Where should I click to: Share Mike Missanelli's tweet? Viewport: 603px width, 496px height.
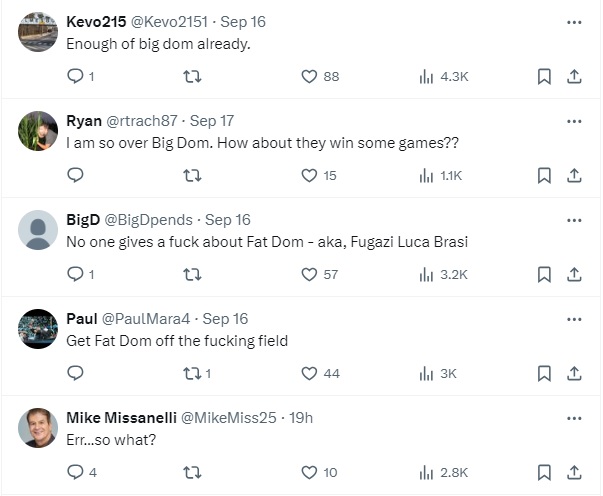point(574,472)
